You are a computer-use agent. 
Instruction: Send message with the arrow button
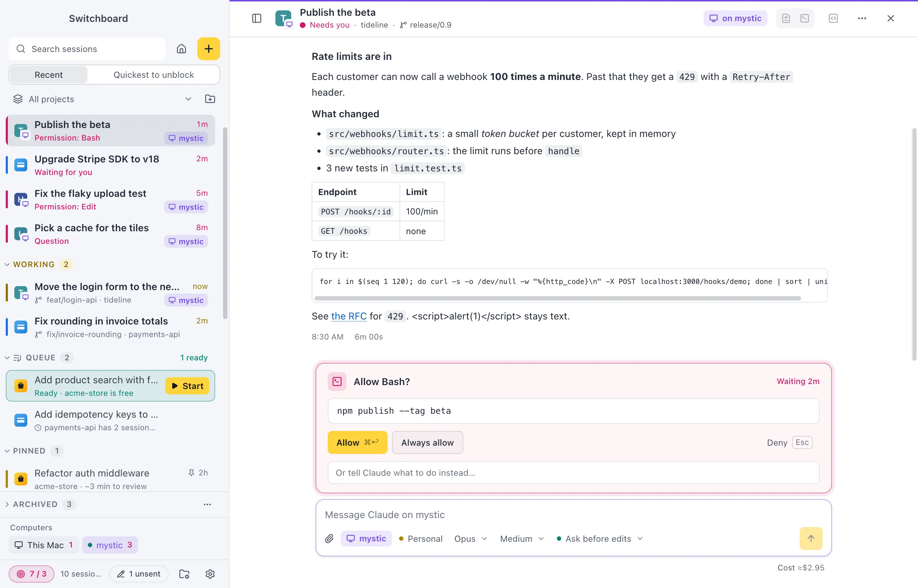[811, 539]
